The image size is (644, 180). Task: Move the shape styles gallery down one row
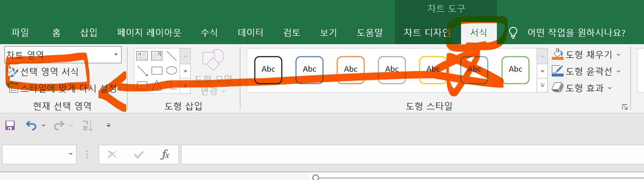pyautogui.click(x=542, y=72)
